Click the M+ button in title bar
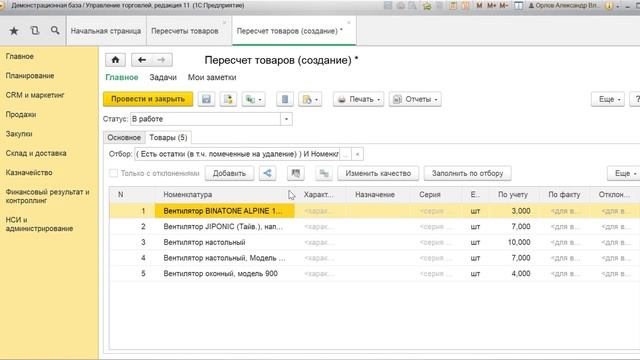 point(491,5)
